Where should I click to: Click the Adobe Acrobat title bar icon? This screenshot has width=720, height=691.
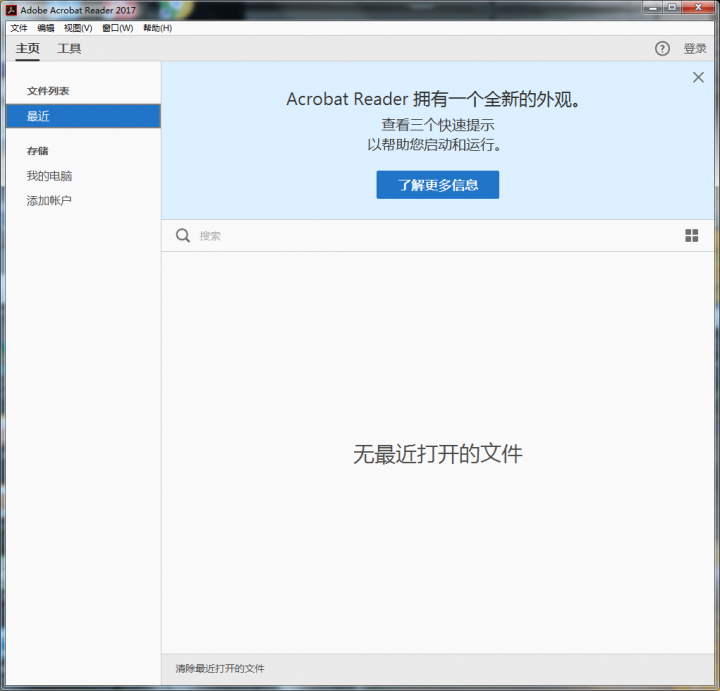coord(11,10)
